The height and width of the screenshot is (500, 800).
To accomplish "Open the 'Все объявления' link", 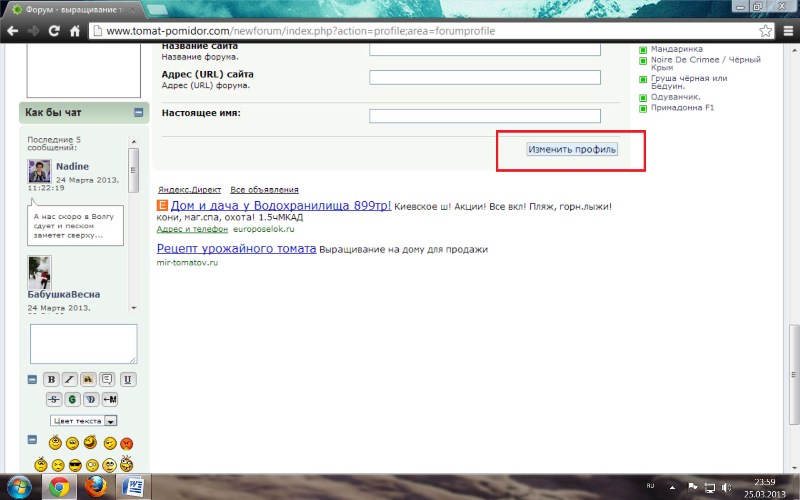I will click(x=264, y=189).
